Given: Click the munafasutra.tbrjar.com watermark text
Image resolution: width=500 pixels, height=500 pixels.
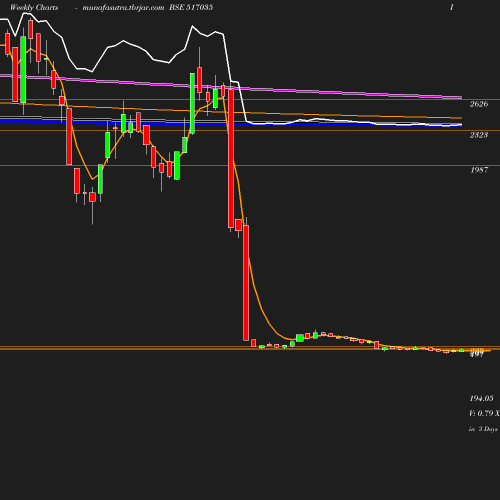Looking at the screenshot, I should [x=123, y=8].
